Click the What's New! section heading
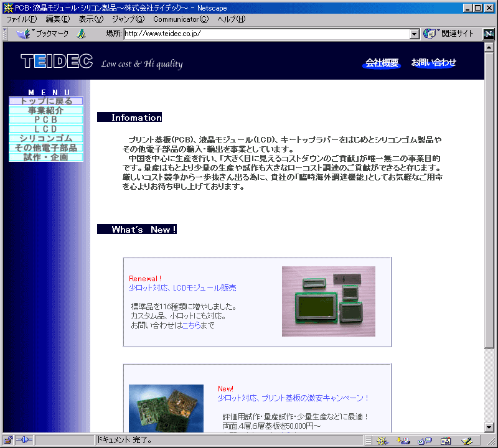This screenshot has height=448, width=498. tap(137, 229)
